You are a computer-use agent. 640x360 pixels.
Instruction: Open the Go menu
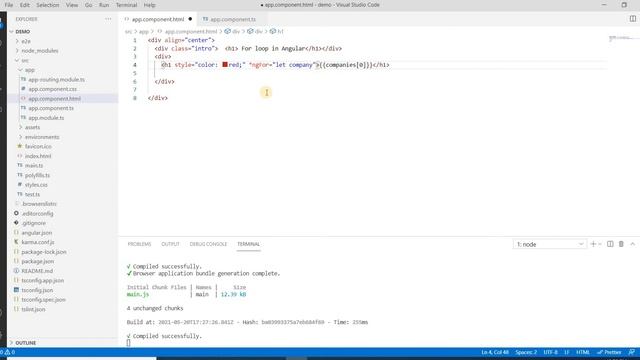(x=89, y=5)
